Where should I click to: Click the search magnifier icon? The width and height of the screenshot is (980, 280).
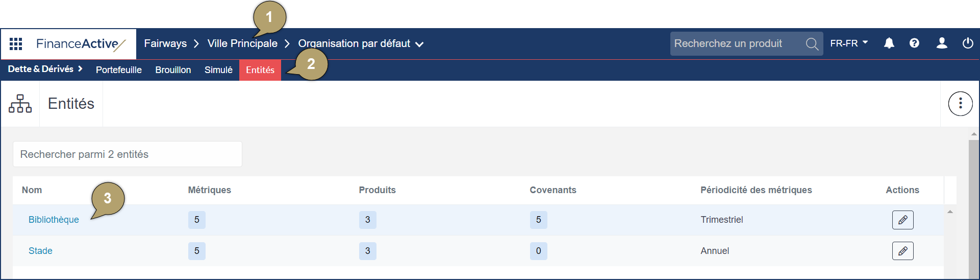coord(812,44)
